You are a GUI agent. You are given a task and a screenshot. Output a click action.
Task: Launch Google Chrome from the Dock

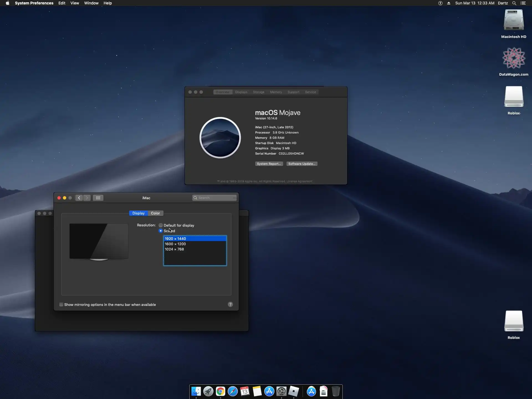point(221,391)
